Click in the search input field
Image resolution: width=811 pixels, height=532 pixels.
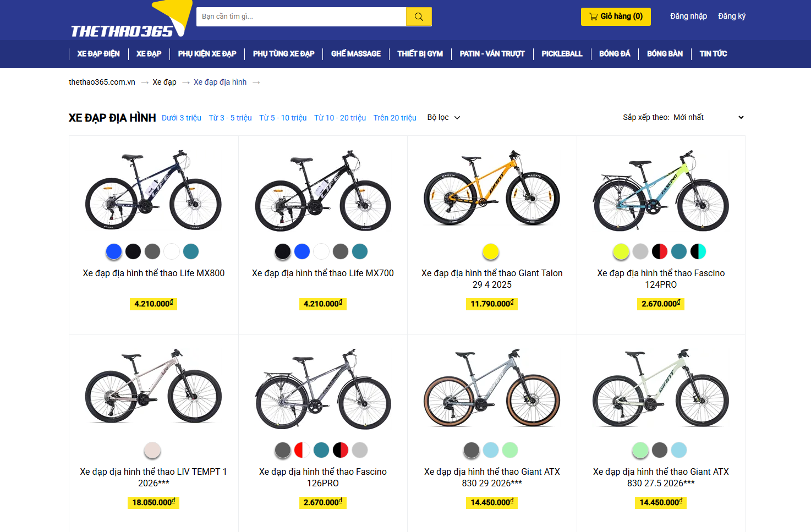[302, 17]
